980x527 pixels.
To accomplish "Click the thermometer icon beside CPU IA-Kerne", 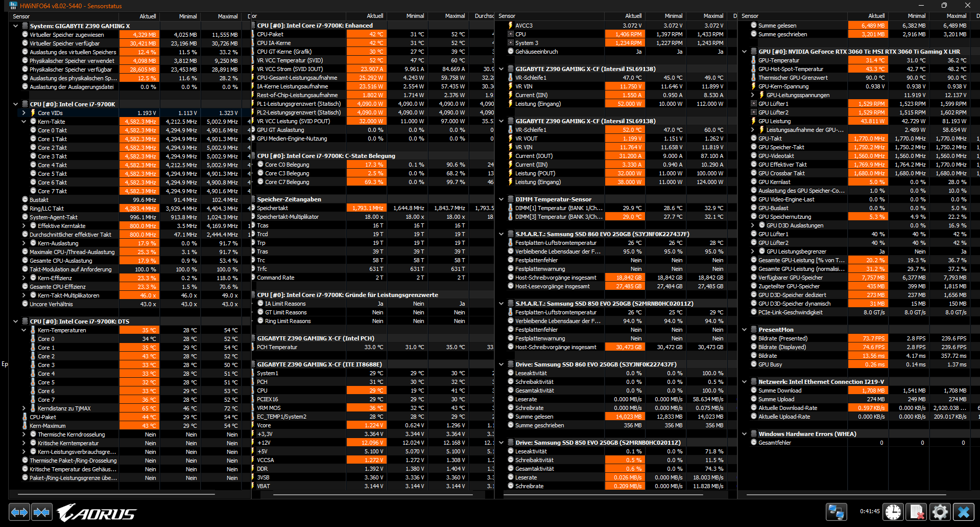I will tap(253, 43).
